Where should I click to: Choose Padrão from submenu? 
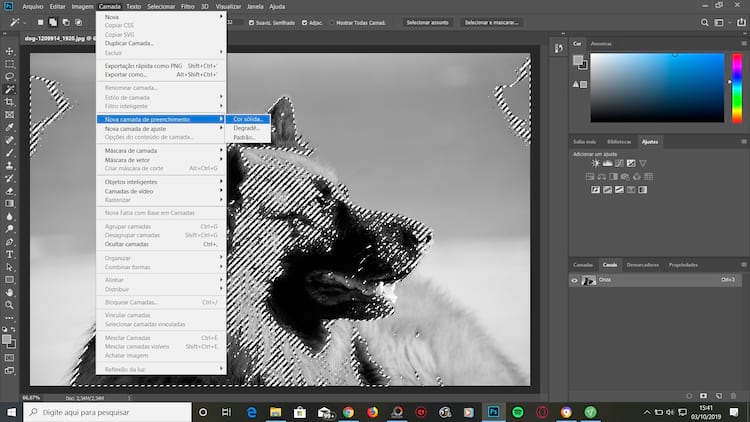point(248,137)
